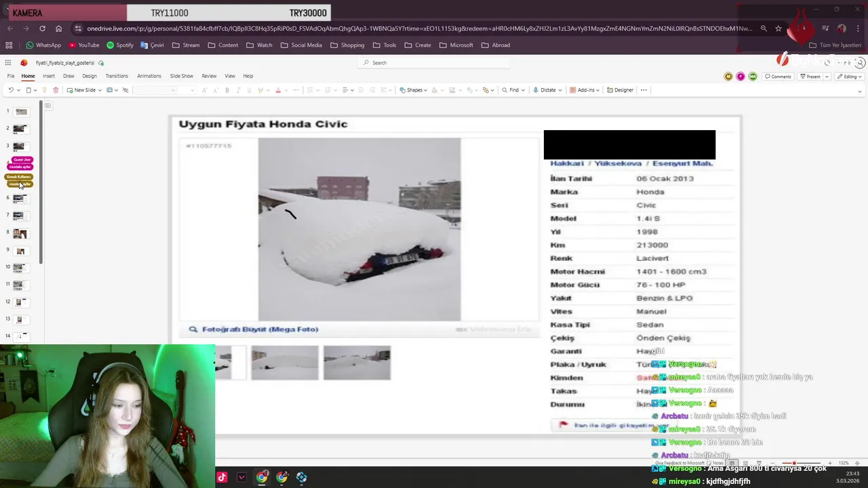Open the Microsoft bookmarks folder
The height and width of the screenshot is (488, 868).
[456, 45]
